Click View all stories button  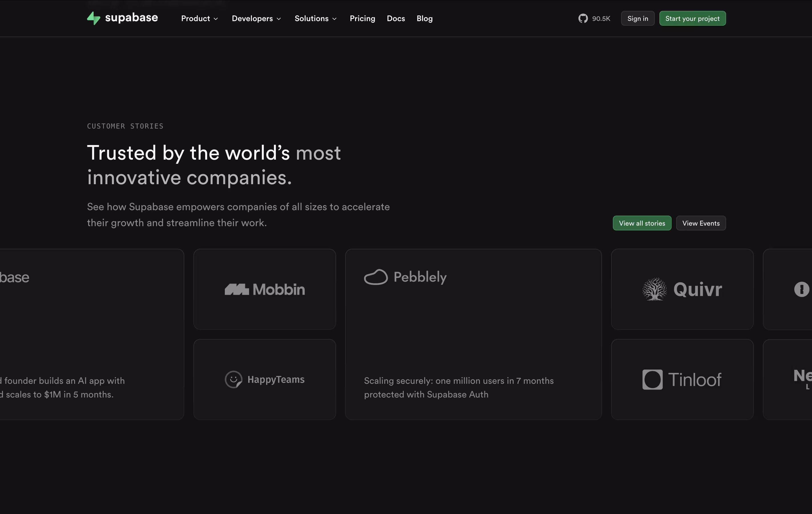642,223
